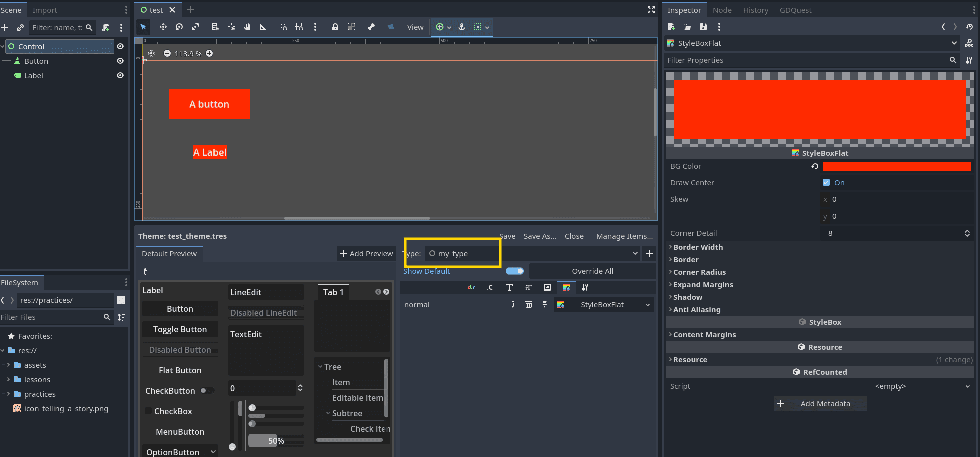
Task: Pin the normal stylebox as main style
Action: tap(545, 304)
